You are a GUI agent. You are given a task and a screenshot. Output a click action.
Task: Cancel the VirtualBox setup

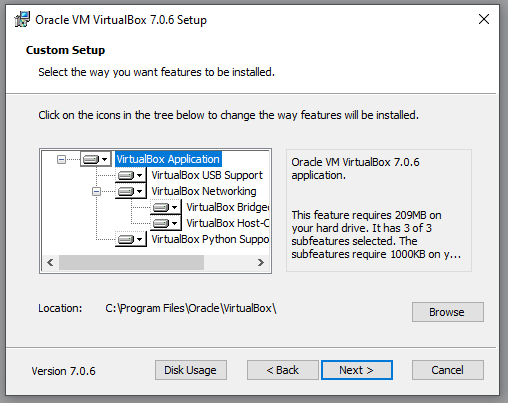click(448, 370)
